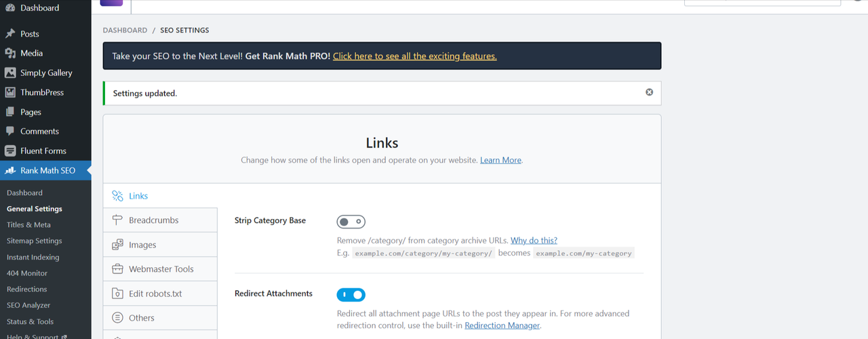Click the Fluent Forms icon
Image resolution: width=868 pixels, height=339 pixels.
(10, 151)
